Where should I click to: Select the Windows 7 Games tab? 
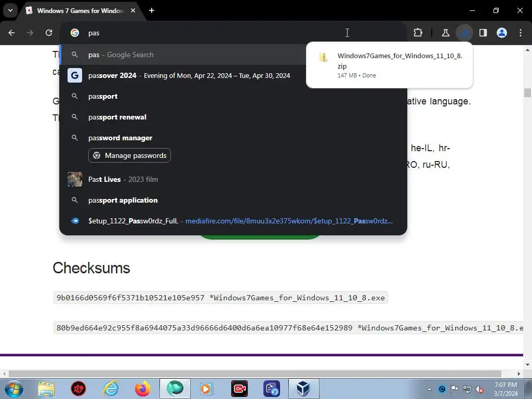(79, 10)
